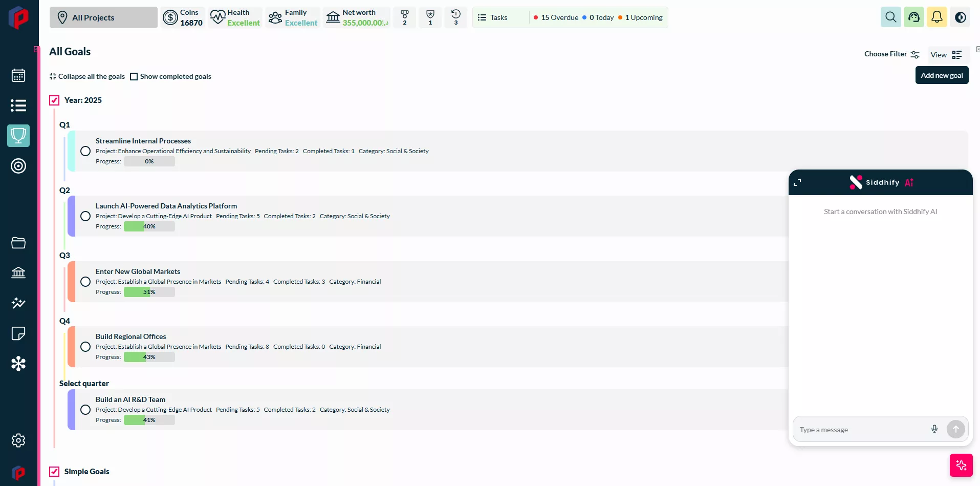980x486 pixels.
Task: Click the search magnifier icon
Action: click(890, 17)
